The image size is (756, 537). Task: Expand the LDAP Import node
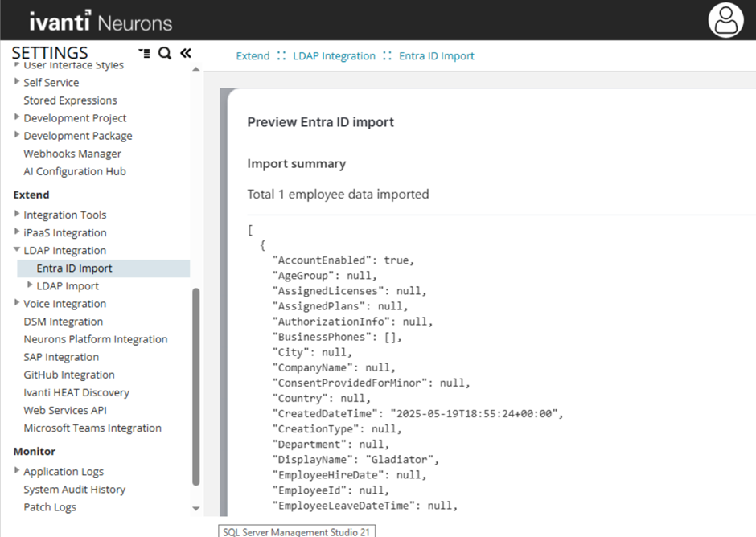pos(30,285)
